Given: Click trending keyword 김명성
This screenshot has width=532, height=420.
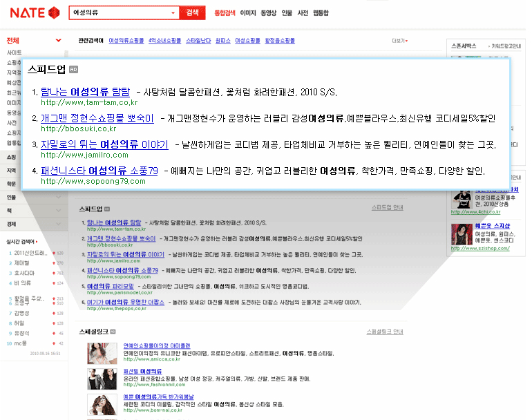Looking at the screenshot, I should [x=21, y=313].
